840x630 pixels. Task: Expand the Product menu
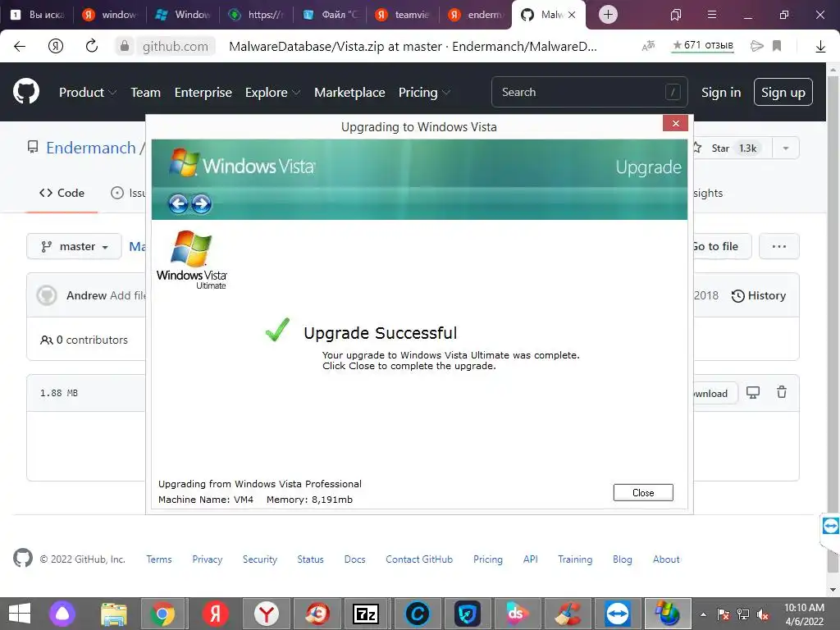[87, 92]
